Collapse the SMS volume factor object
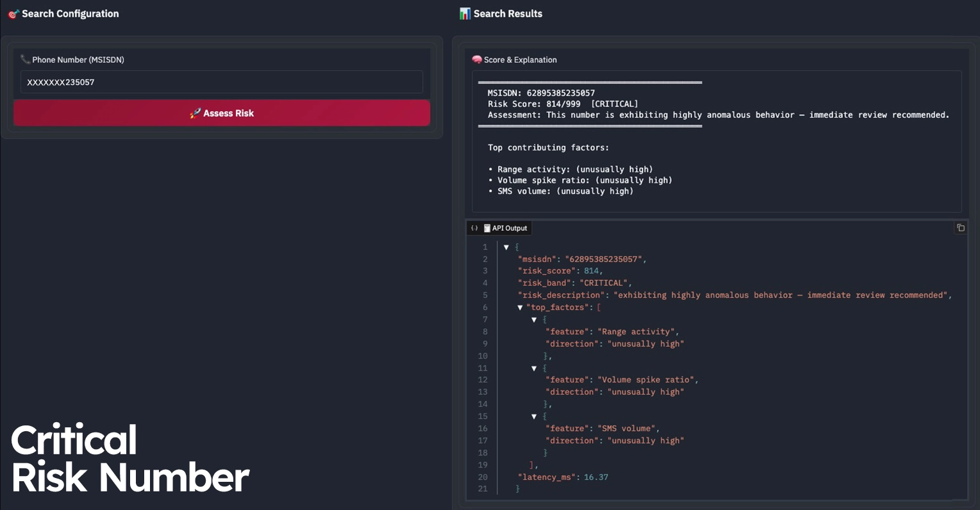This screenshot has height=510, width=980. point(534,416)
